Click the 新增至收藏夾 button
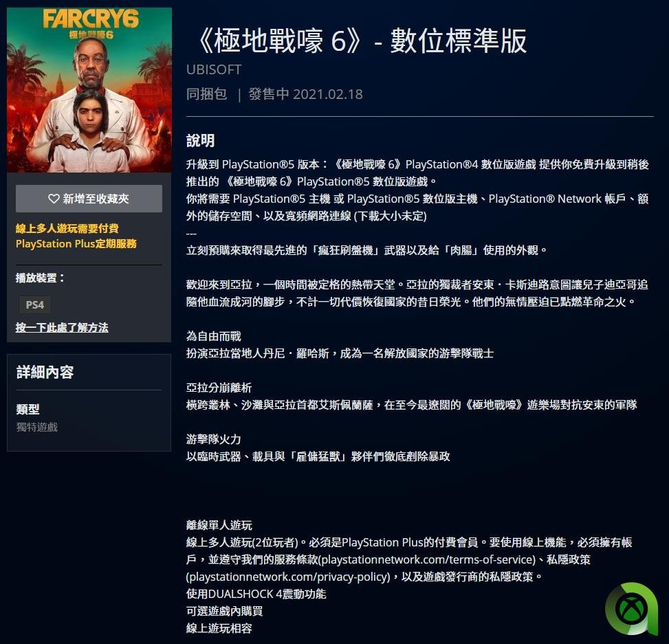669x644 pixels. [x=89, y=199]
